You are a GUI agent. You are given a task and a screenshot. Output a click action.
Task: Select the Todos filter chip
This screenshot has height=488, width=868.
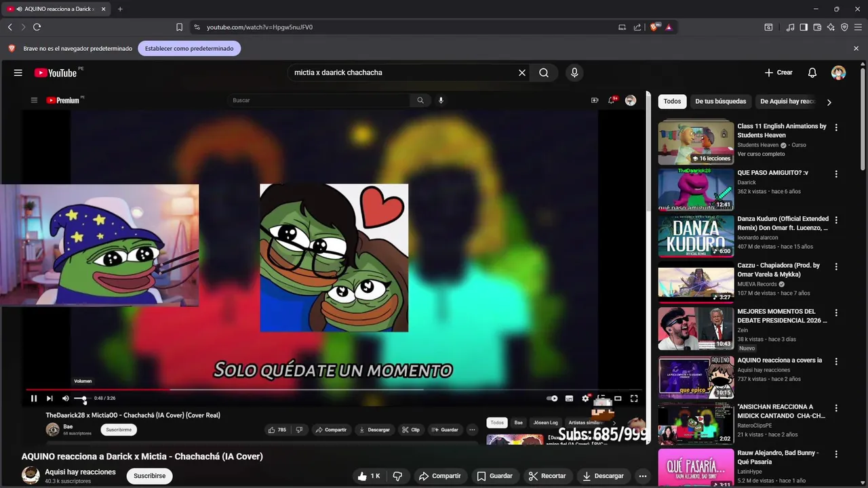point(672,102)
